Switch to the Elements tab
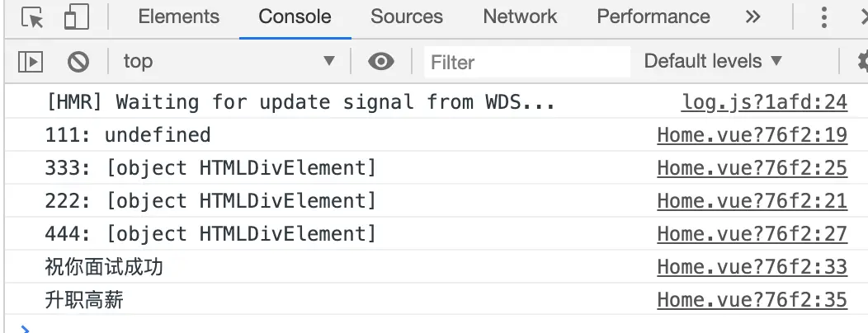868x333 pixels. pyautogui.click(x=179, y=16)
